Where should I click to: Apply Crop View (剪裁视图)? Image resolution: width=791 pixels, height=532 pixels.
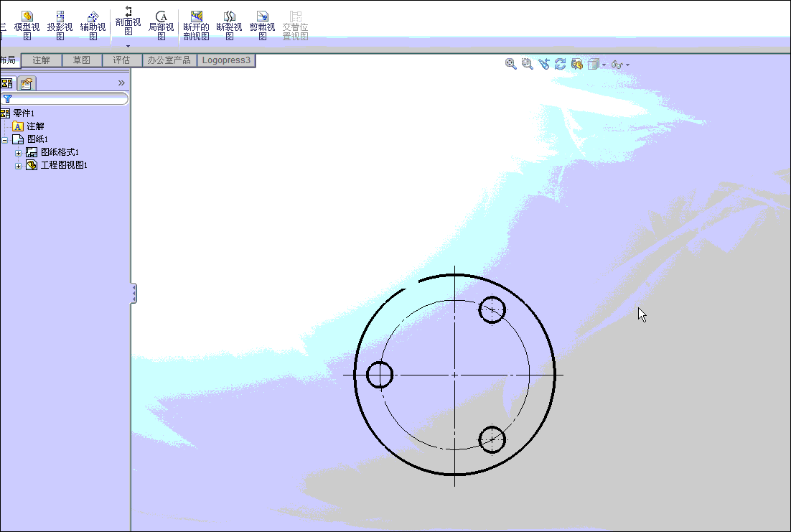click(x=262, y=25)
